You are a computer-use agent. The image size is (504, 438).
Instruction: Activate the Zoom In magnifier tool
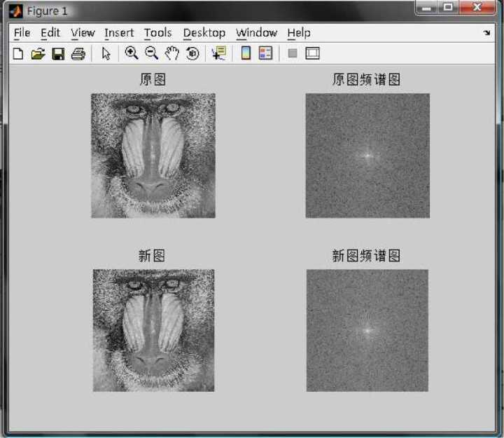click(x=132, y=53)
